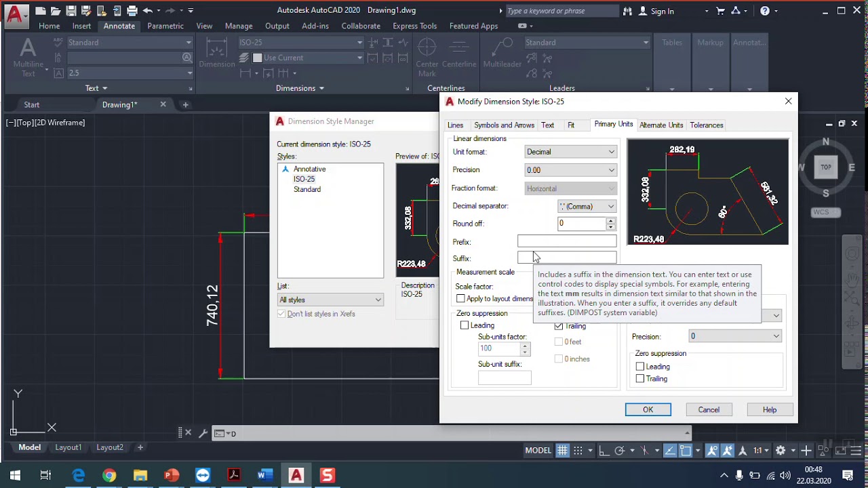Click OK in Modify Dimension Style dialog

click(648, 409)
